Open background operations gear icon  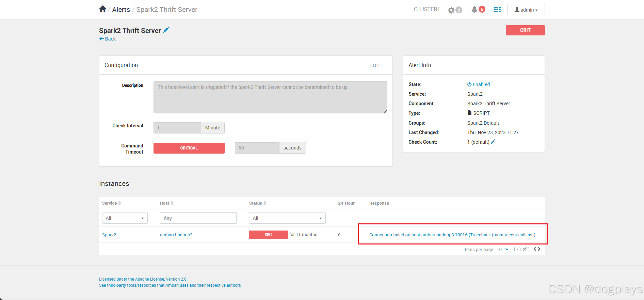451,10
